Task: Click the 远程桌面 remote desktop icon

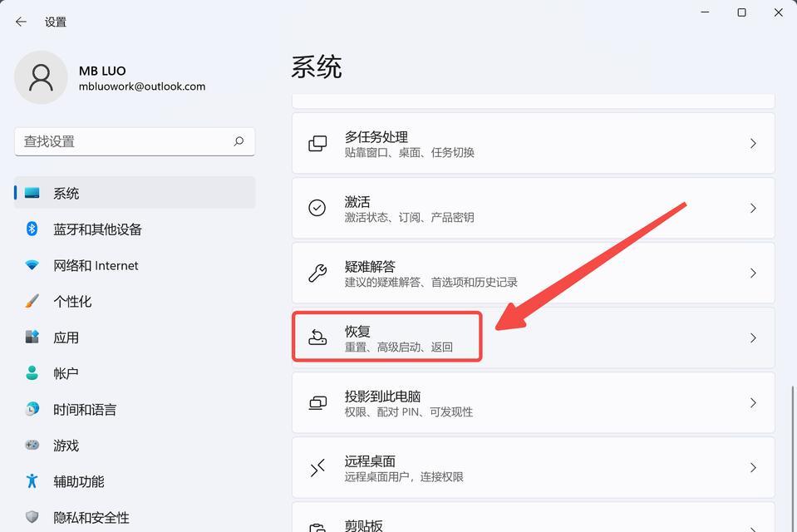Action: pos(317,467)
